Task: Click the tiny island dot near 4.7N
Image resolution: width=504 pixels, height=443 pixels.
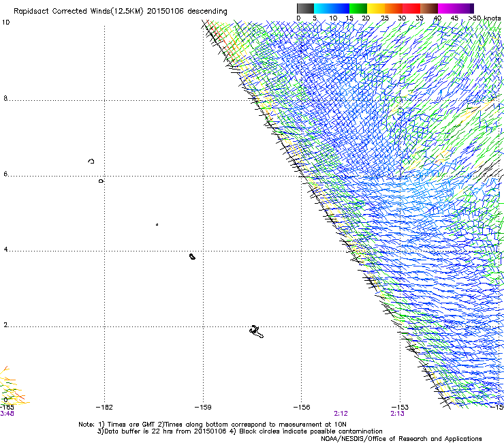Action: 157,224
